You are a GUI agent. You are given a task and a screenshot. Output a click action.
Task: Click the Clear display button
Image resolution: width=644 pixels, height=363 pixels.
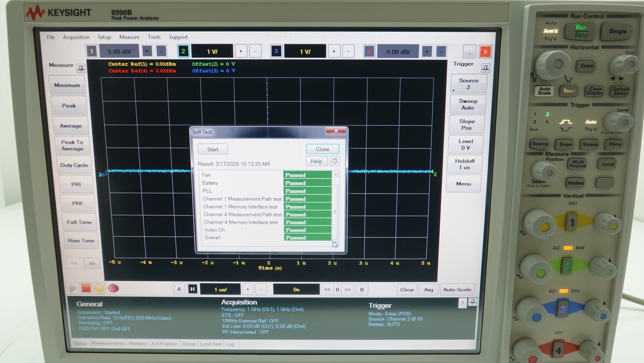[x=407, y=290]
